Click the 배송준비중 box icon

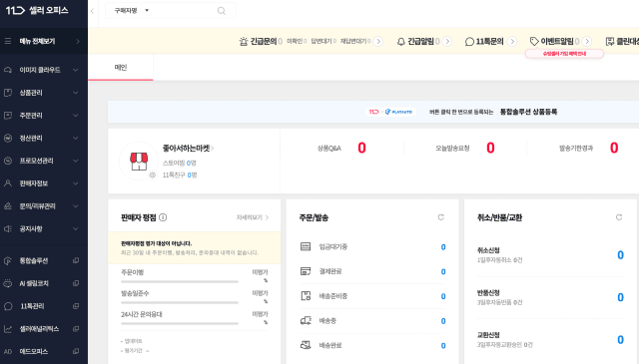pyautogui.click(x=306, y=296)
